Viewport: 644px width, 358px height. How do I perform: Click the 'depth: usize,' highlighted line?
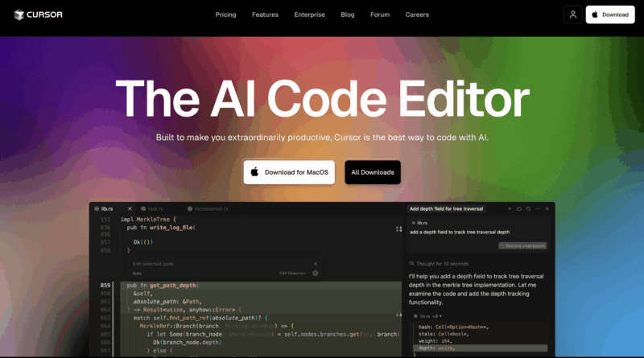point(480,348)
